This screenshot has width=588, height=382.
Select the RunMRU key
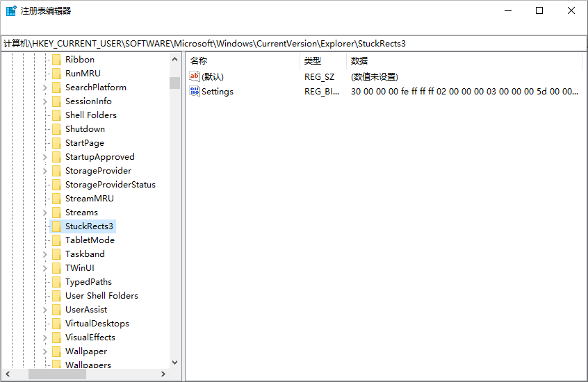(83, 74)
